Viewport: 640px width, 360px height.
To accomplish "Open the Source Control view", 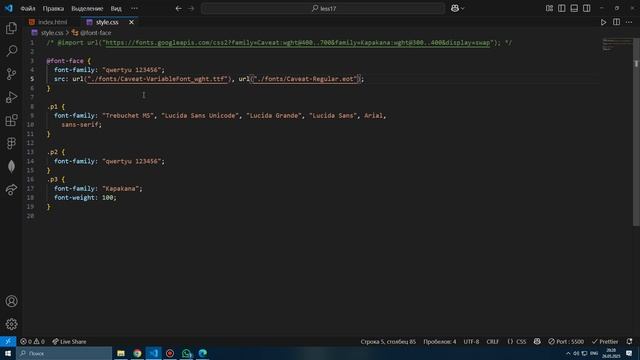I will [11, 74].
